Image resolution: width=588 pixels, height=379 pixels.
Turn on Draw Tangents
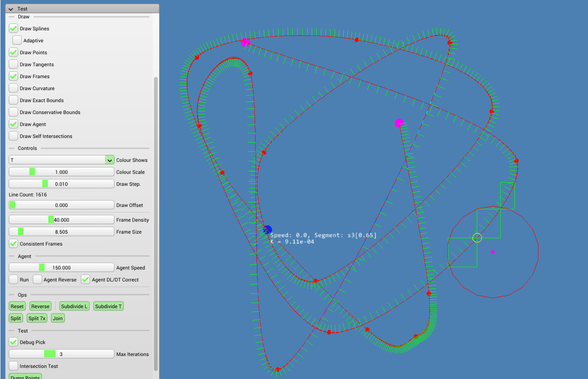(14, 64)
